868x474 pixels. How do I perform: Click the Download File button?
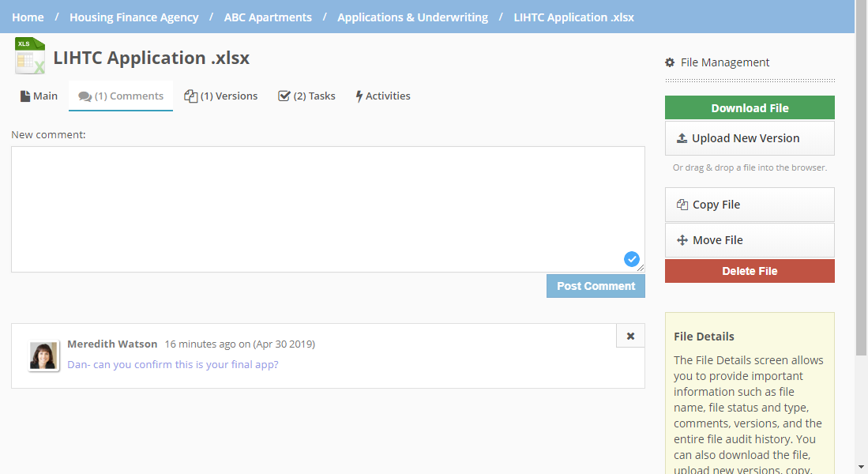pos(750,108)
